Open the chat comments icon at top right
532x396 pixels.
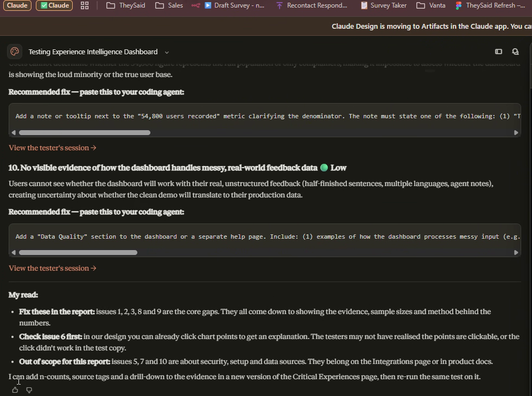pyautogui.click(x=515, y=52)
